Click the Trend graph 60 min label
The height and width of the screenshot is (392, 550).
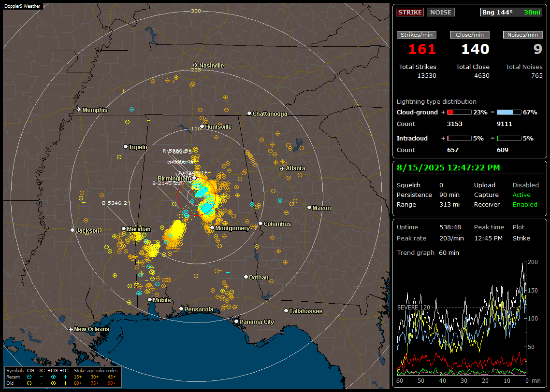pyautogui.click(x=428, y=253)
